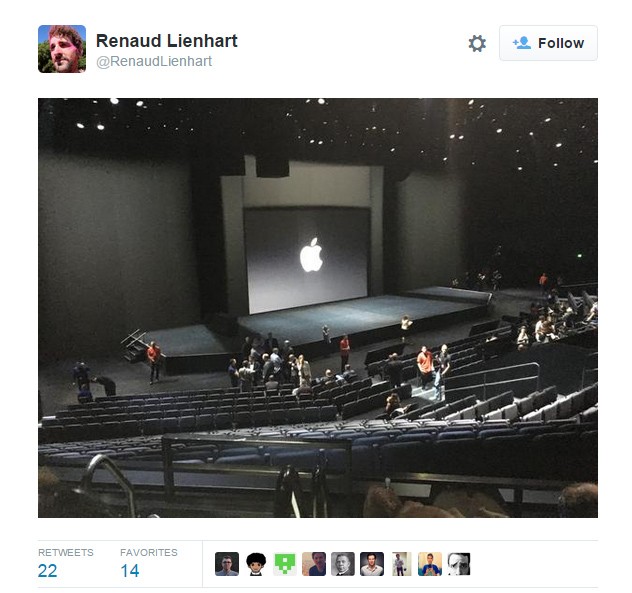632x593 pixels.
Task: Click first avatar with glasses
Action: [x=227, y=564]
